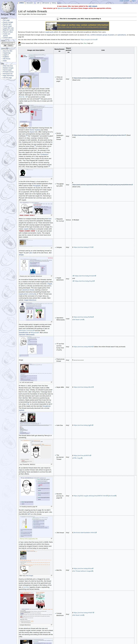Open the edit tab
Screen dimensions: 138x644
38,3
